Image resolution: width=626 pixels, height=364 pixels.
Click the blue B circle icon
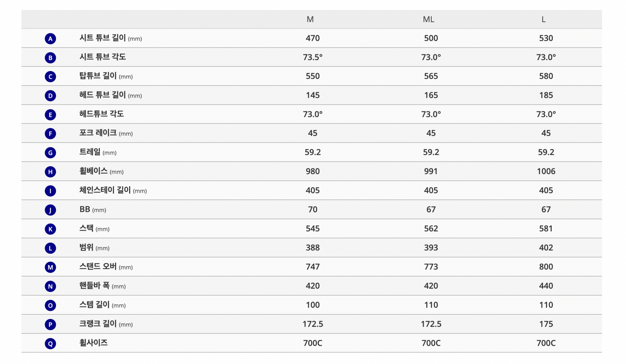coord(50,58)
